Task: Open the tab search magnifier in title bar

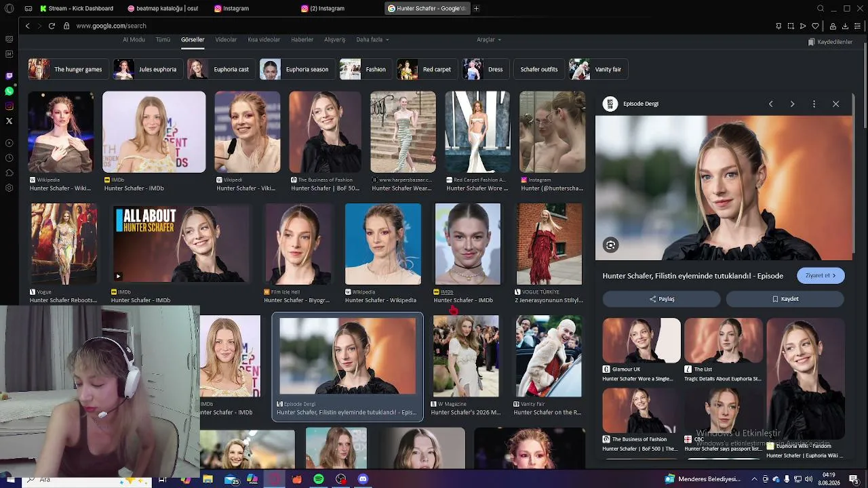Action: (821, 9)
